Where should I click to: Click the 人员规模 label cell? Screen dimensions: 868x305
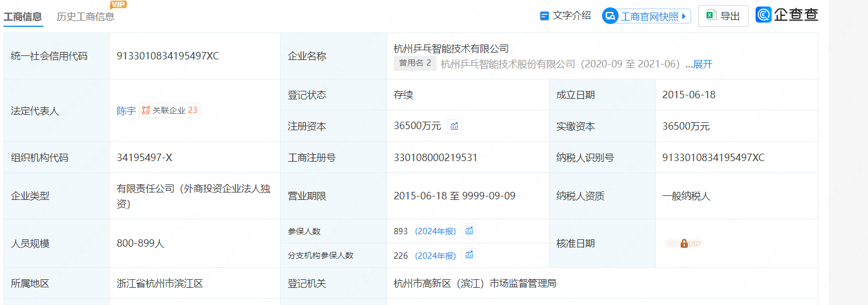[x=56, y=243]
